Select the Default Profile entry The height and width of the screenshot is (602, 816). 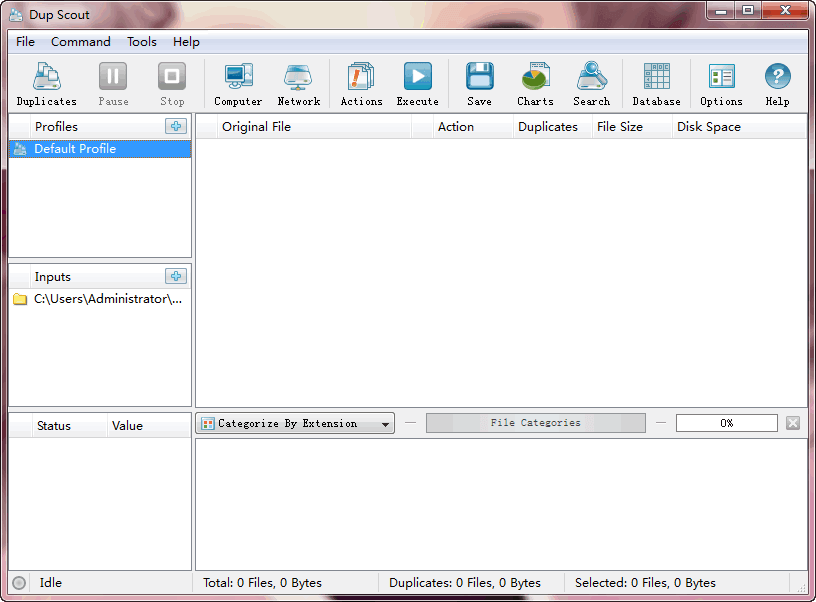[x=100, y=149]
